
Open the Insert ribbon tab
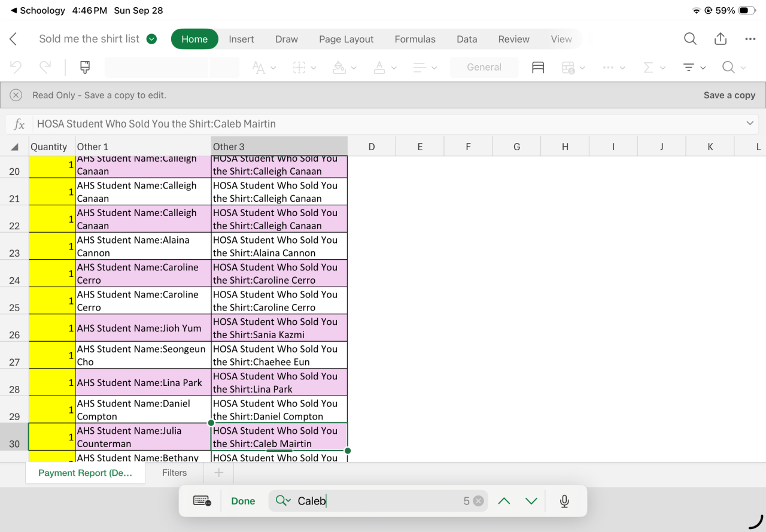[241, 39]
